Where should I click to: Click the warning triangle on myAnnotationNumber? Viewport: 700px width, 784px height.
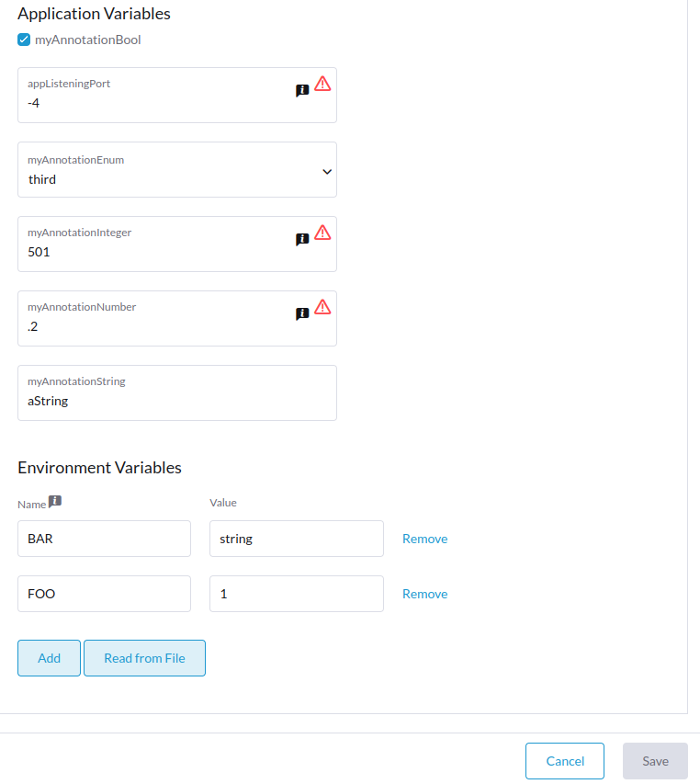tap(322, 309)
